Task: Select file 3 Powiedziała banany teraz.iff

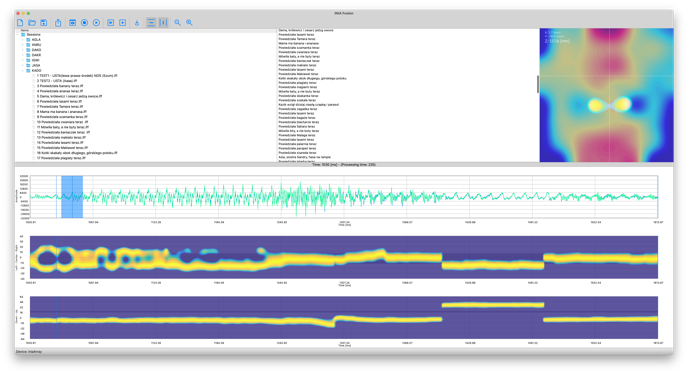Action: pos(60,86)
